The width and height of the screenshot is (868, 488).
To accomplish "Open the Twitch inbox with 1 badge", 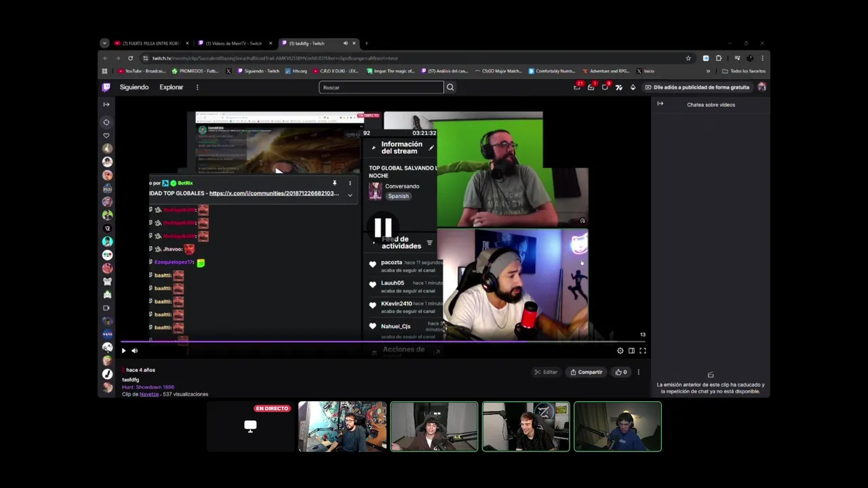I will (x=591, y=87).
